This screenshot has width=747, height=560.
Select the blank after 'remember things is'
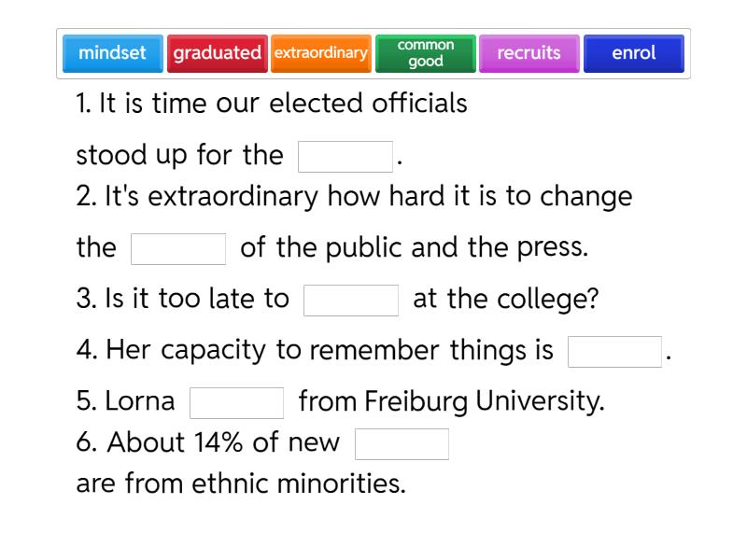click(614, 352)
